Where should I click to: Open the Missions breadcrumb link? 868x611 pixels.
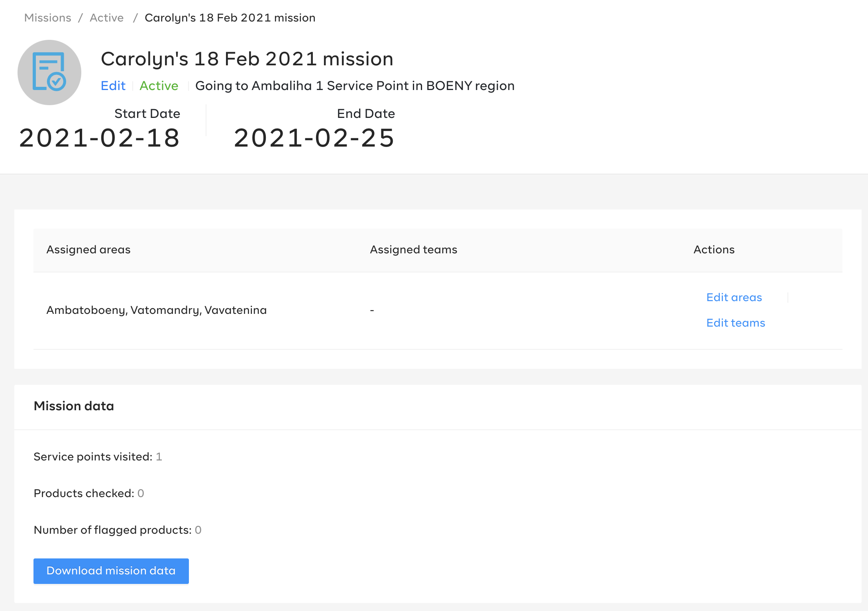coord(47,18)
